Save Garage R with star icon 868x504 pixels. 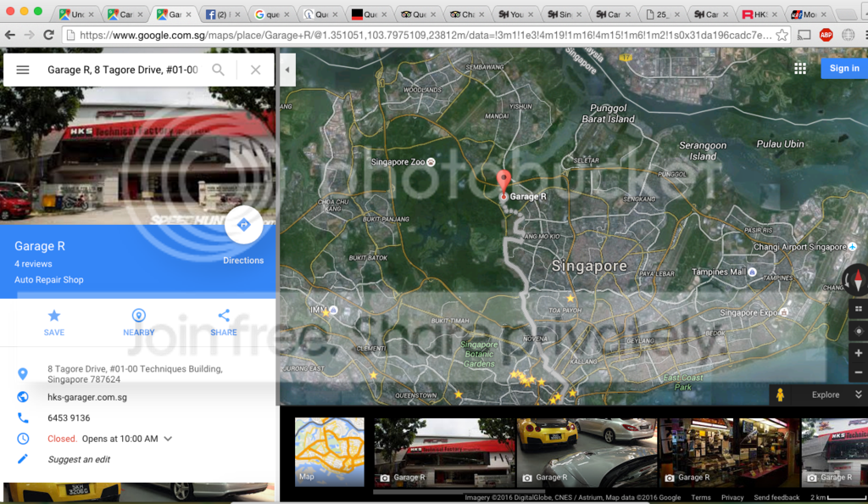click(54, 316)
